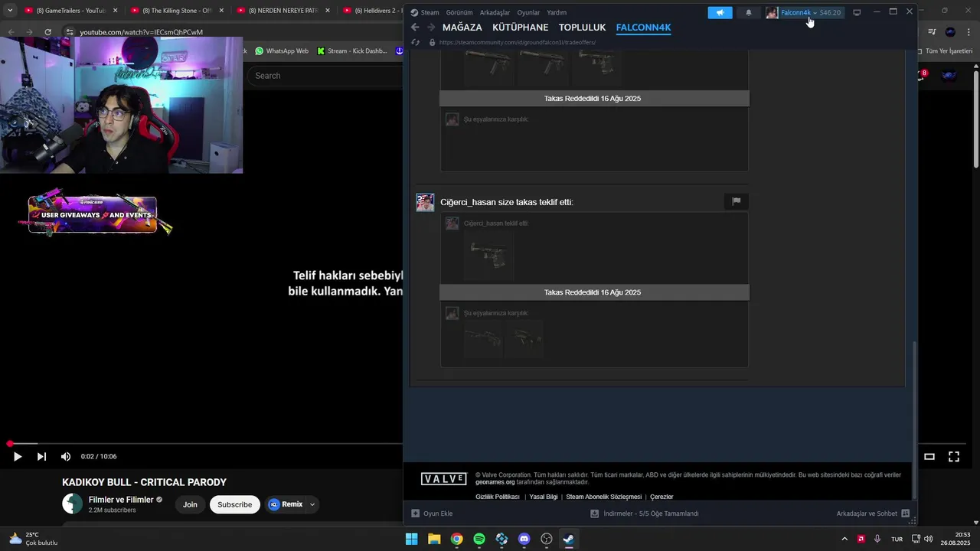Viewport: 980px width, 551px height.
Task: Click the Steam tradeoffers URL field
Action: [x=518, y=42]
